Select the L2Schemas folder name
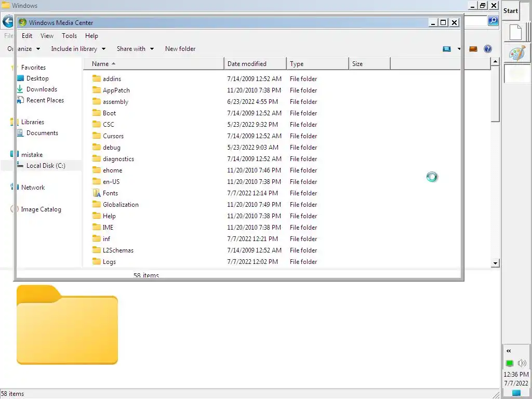Viewport: 532px width, 399px height. [118, 250]
